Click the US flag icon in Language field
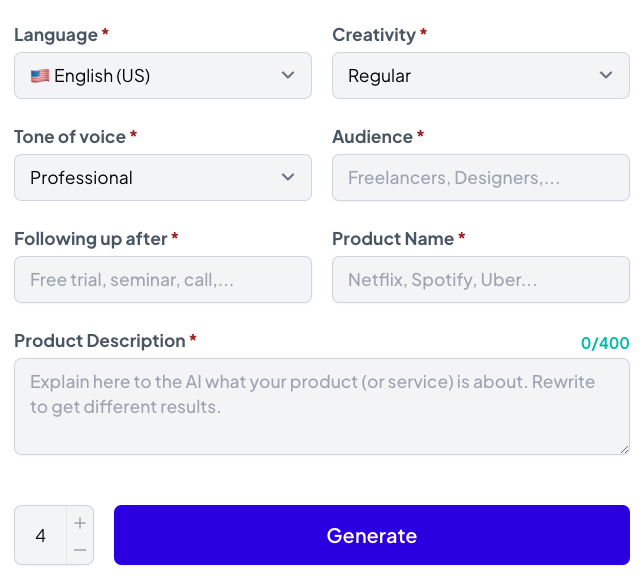 [x=40, y=76]
